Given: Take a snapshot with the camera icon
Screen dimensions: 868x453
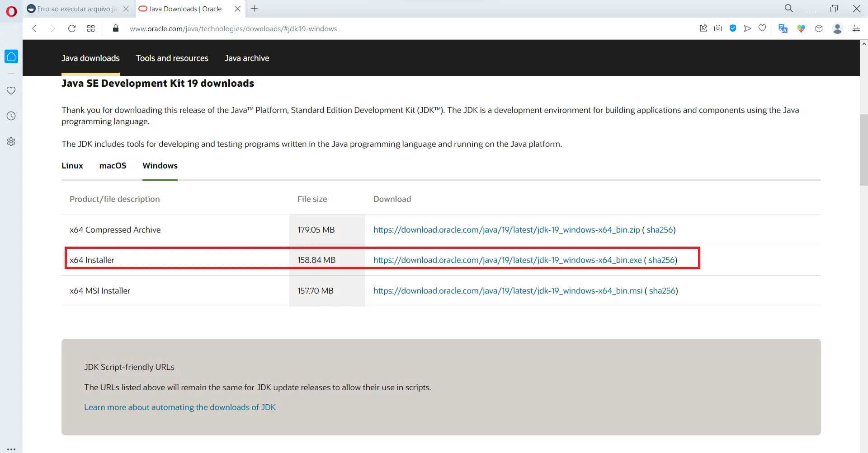Looking at the screenshot, I should pyautogui.click(x=718, y=28).
